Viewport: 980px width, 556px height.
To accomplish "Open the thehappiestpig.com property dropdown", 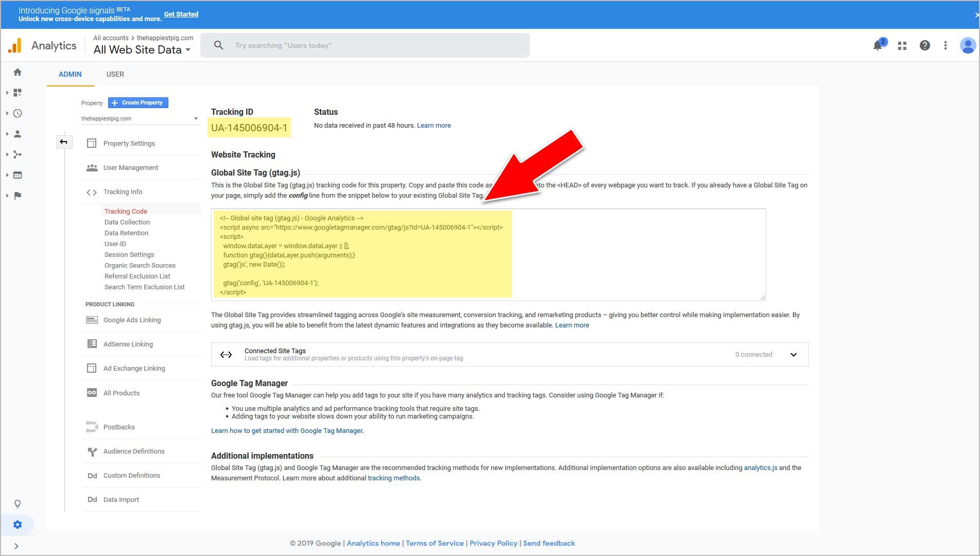I will tap(140, 118).
